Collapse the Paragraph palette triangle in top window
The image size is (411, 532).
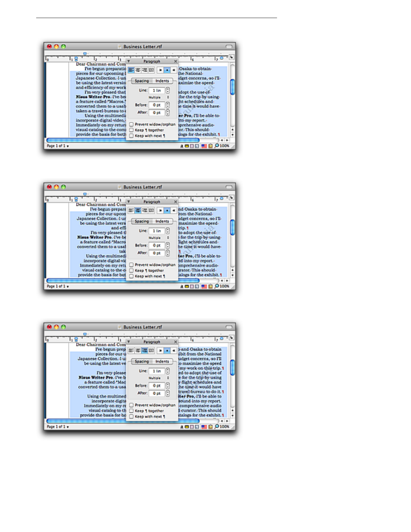point(128,61)
